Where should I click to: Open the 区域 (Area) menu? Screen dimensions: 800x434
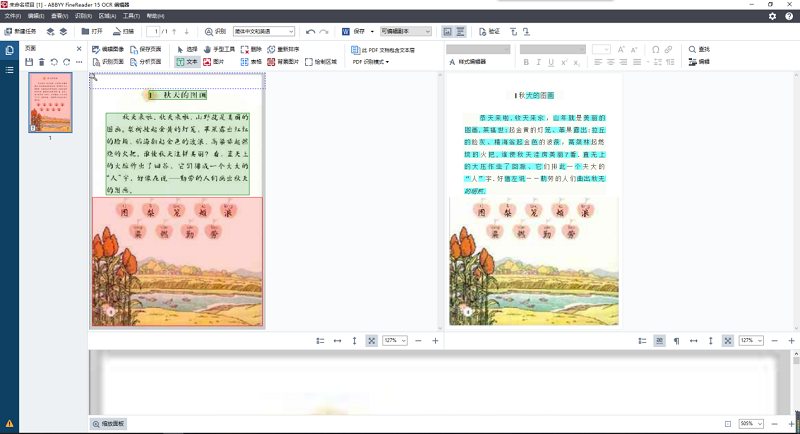(107, 16)
